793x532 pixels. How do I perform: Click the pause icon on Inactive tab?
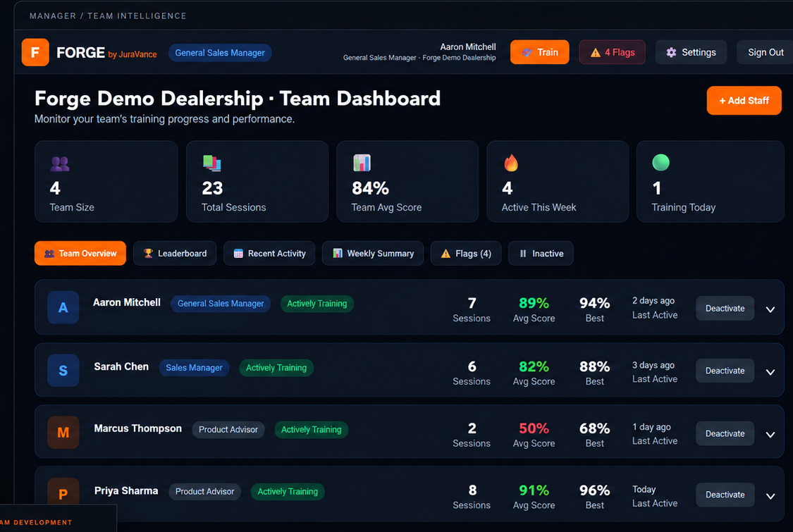click(523, 254)
